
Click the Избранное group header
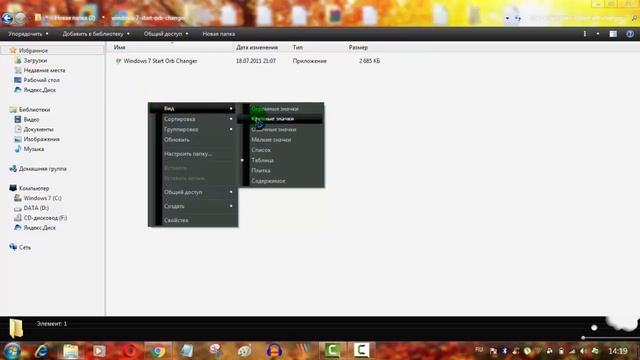click(33, 51)
